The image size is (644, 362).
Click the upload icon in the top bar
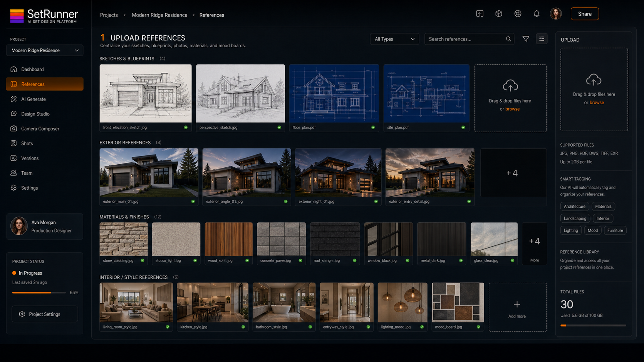click(480, 14)
